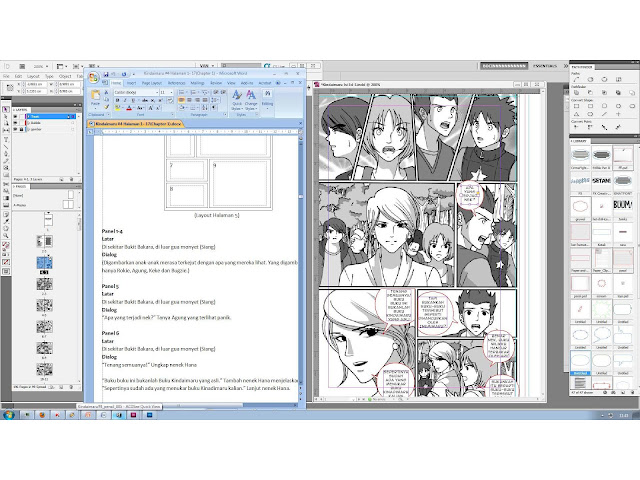This screenshot has height=480, width=640.
Task: Hide the Bubble layer with eye icon
Action: click(16, 123)
